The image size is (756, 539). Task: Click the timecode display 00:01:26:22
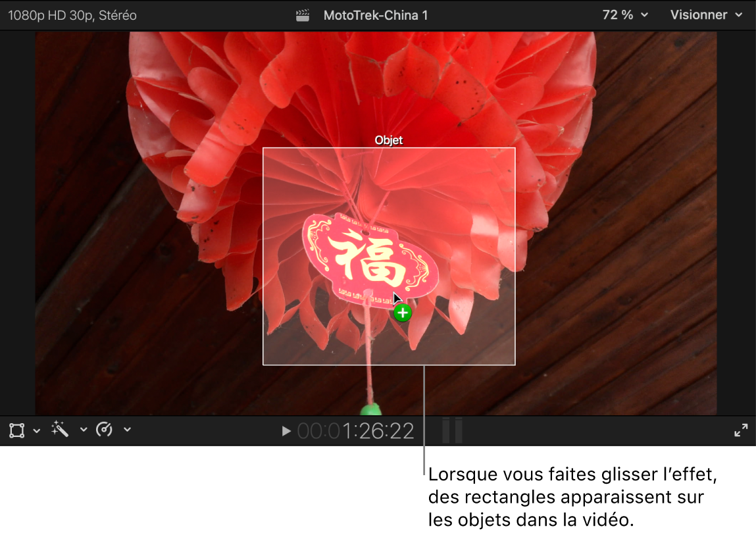(x=355, y=430)
